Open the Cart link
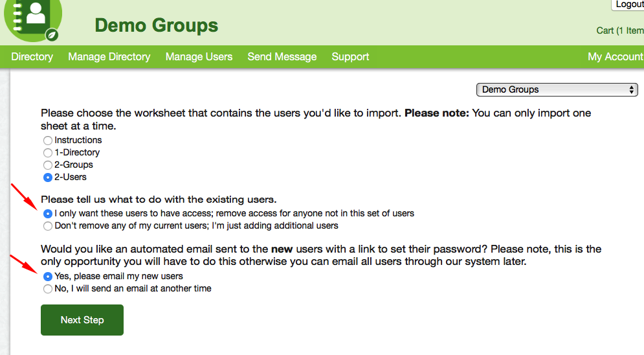The image size is (644, 355). pos(619,30)
